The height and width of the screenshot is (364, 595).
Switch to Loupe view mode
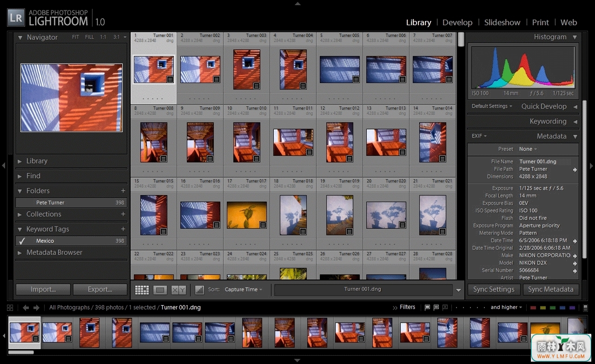coord(160,290)
